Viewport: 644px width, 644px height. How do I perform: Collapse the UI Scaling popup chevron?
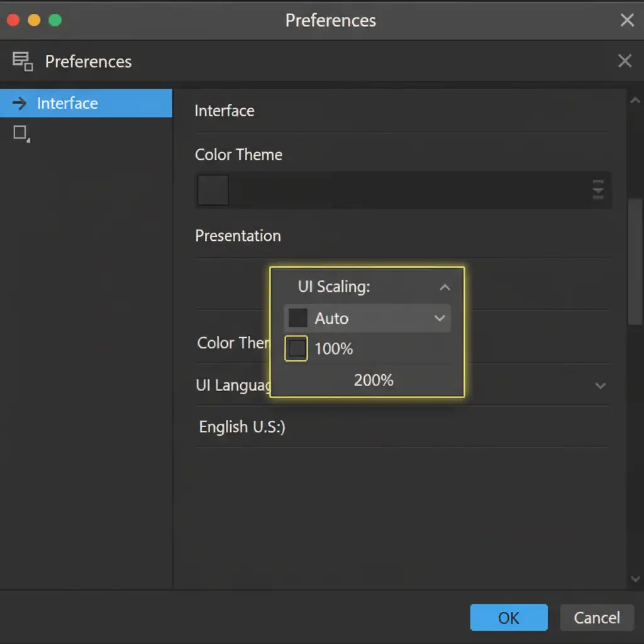coord(445,287)
